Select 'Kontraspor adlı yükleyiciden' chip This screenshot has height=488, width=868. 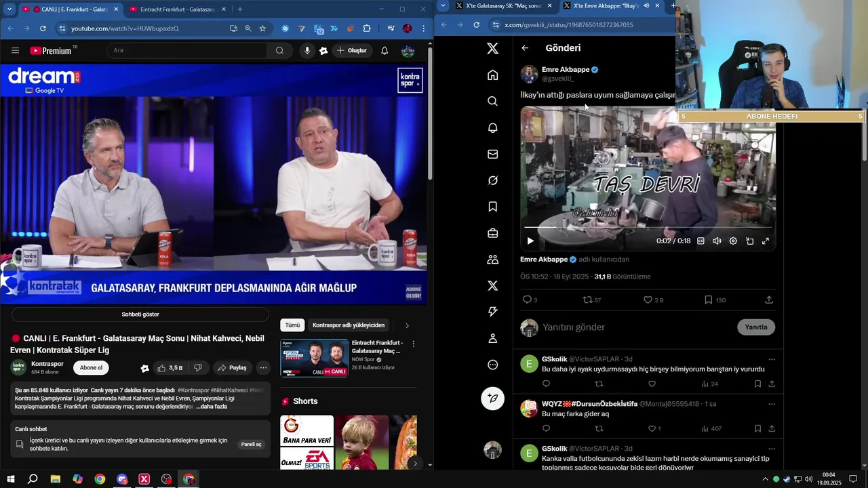click(x=349, y=325)
